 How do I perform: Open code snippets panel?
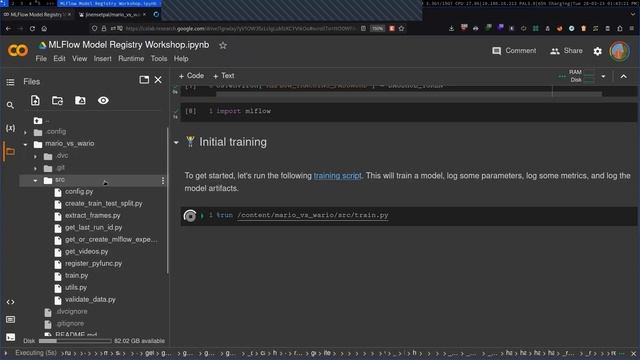click(x=10, y=302)
